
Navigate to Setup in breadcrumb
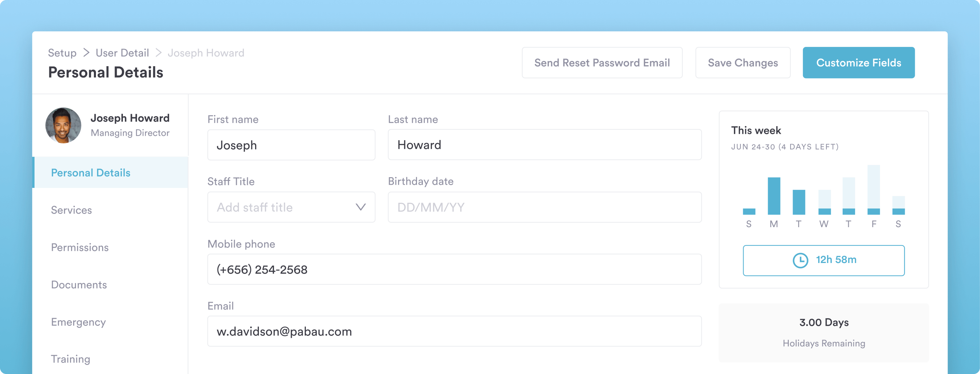tap(62, 53)
